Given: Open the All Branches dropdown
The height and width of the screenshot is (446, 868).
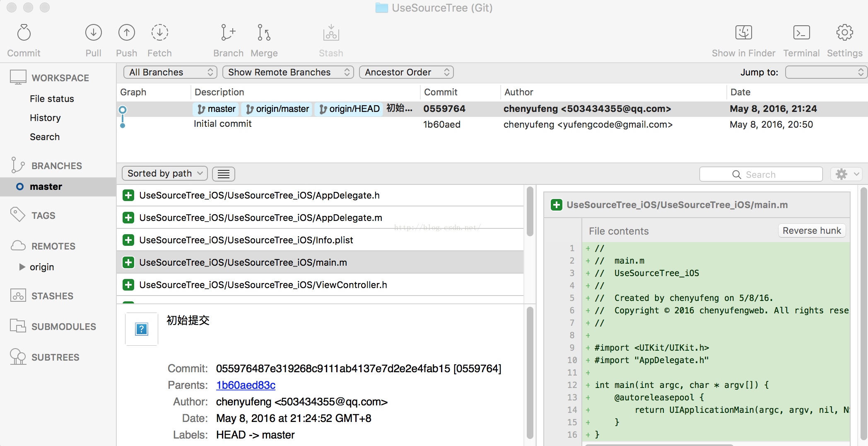Looking at the screenshot, I should [x=170, y=72].
